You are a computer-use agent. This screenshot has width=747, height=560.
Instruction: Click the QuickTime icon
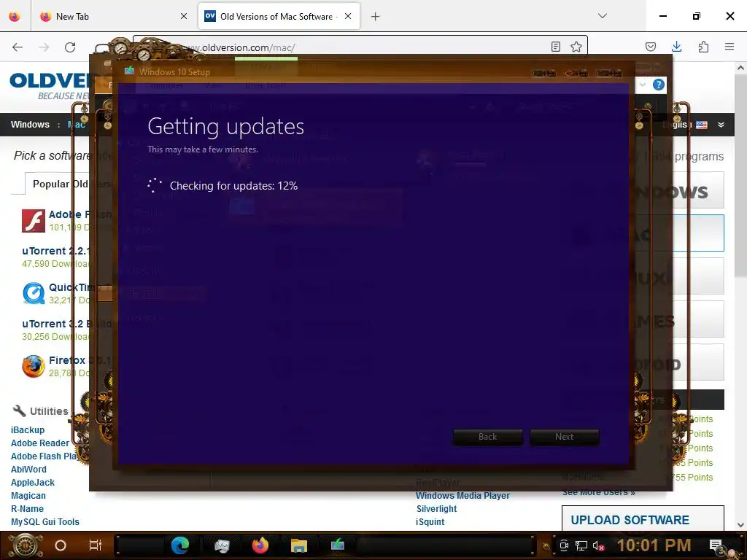(34, 293)
